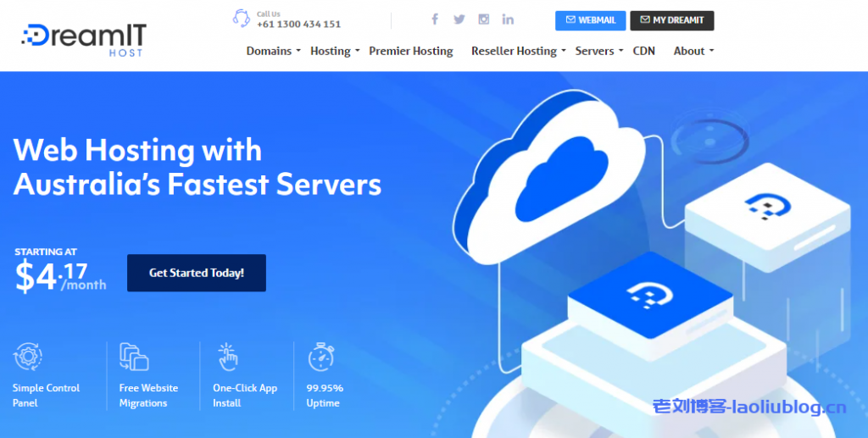Click the large cloud illustration
This screenshot has height=438, width=868.
pyautogui.click(x=548, y=177)
